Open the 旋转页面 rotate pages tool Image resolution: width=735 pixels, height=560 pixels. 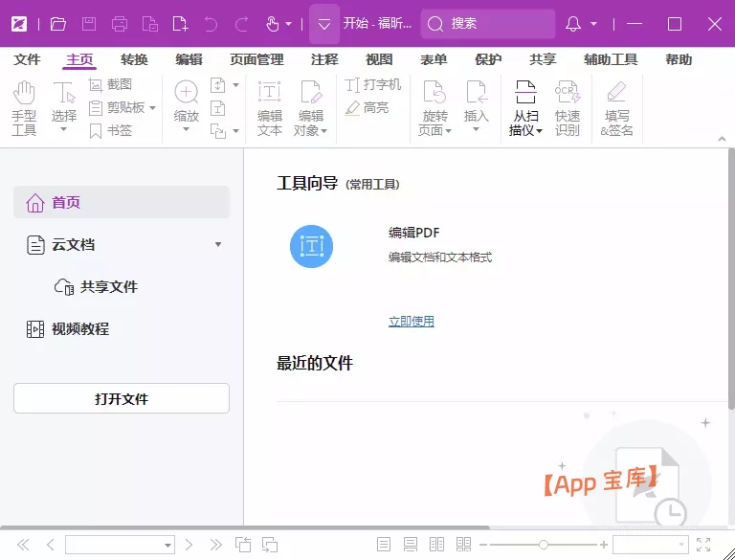(434, 108)
